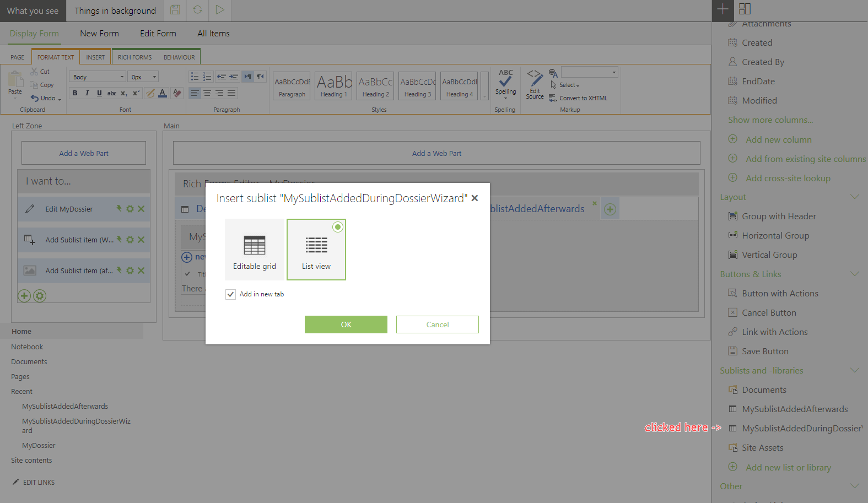Select the List view radio option
This screenshot has height=503, width=868.
pos(338,227)
